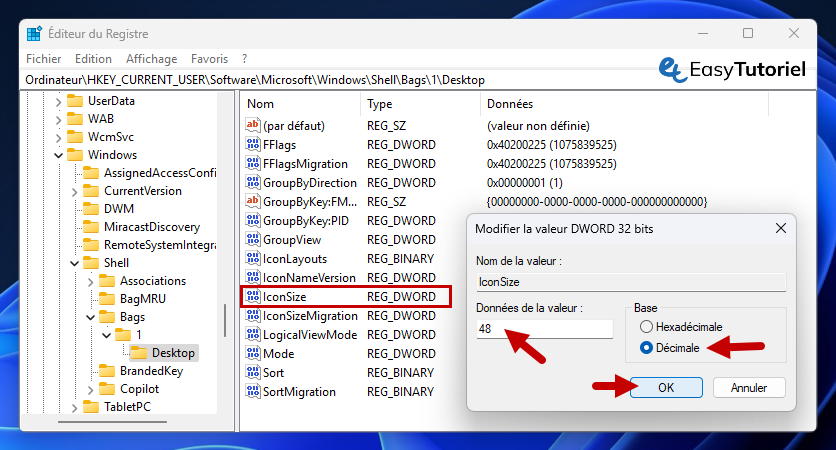Click the GroupByDirection value icon

(253, 182)
